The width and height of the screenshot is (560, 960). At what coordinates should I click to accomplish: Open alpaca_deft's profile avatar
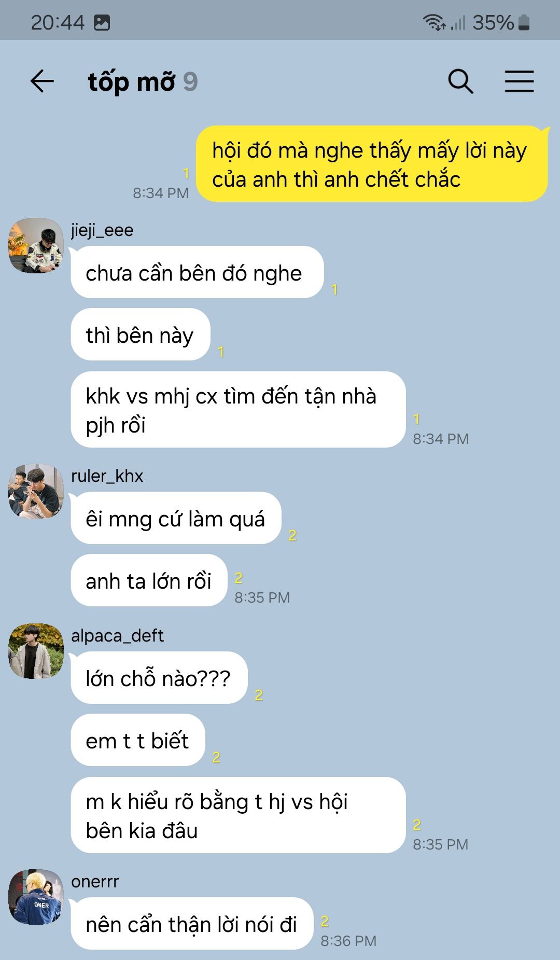click(x=36, y=651)
